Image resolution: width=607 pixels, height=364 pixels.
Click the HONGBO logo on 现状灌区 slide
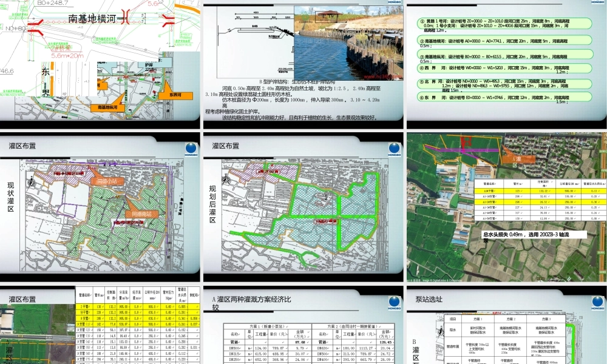click(191, 149)
